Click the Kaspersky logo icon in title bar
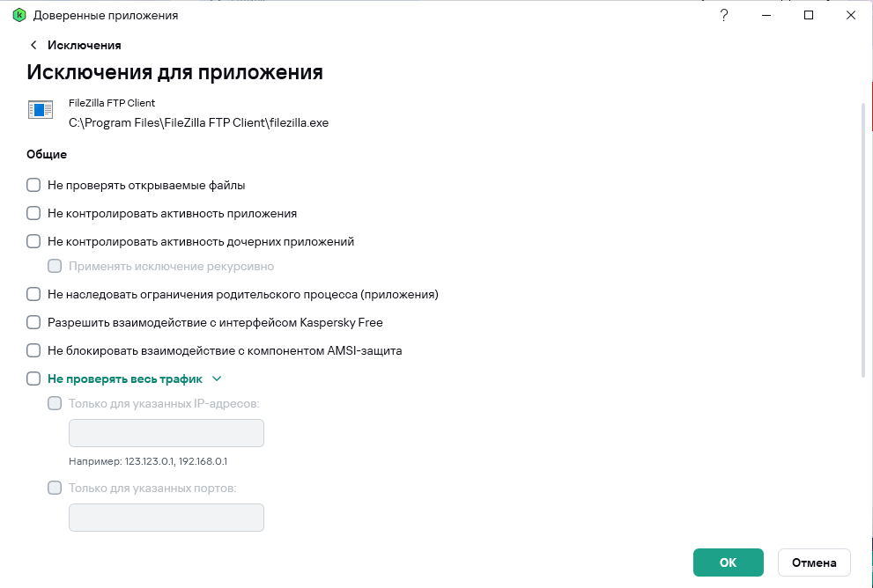 click(19, 15)
